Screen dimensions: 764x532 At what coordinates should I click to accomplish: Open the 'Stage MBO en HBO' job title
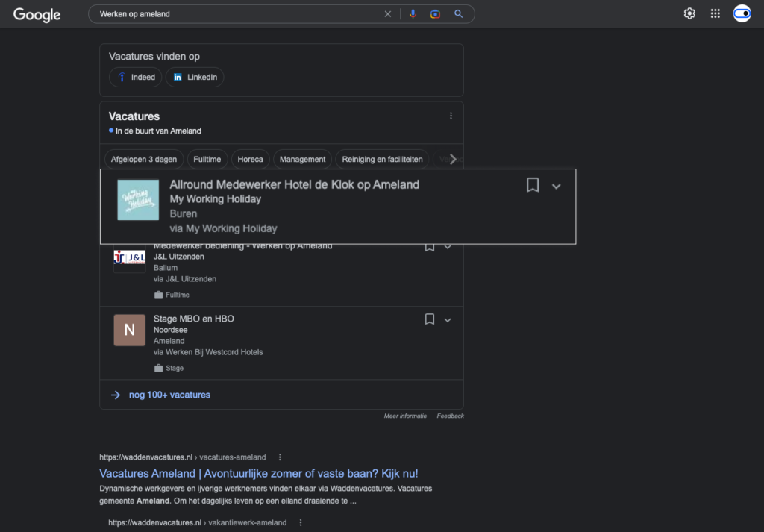tap(193, 319)
